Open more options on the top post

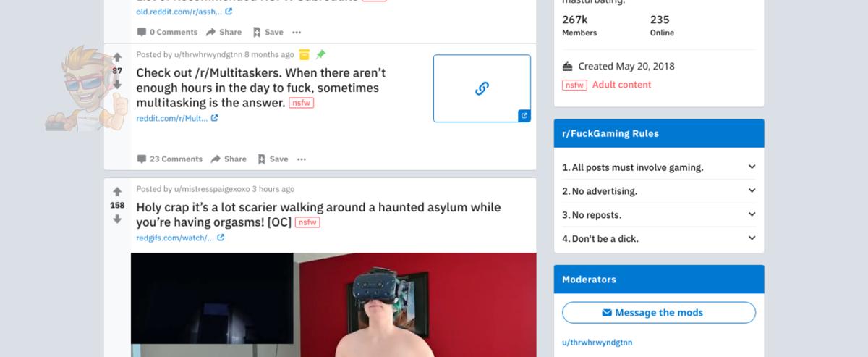point(297,32)
